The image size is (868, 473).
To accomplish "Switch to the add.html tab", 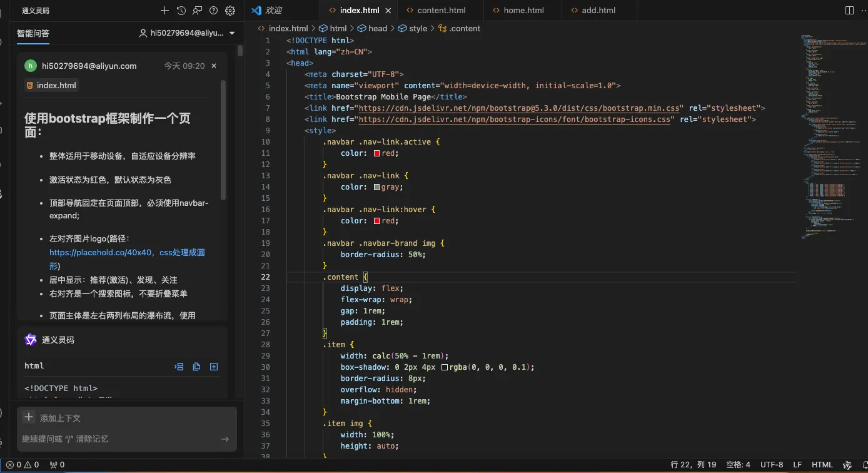I will [598, 11].
